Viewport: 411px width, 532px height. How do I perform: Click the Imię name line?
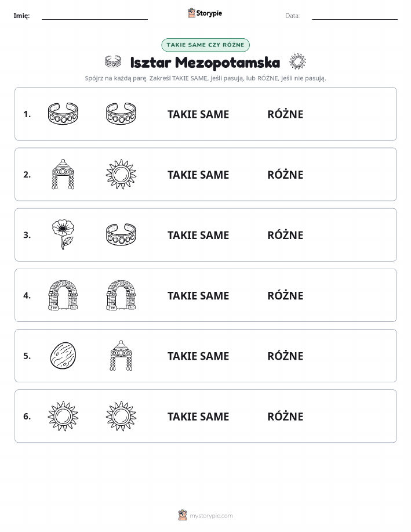click(94, 16)
